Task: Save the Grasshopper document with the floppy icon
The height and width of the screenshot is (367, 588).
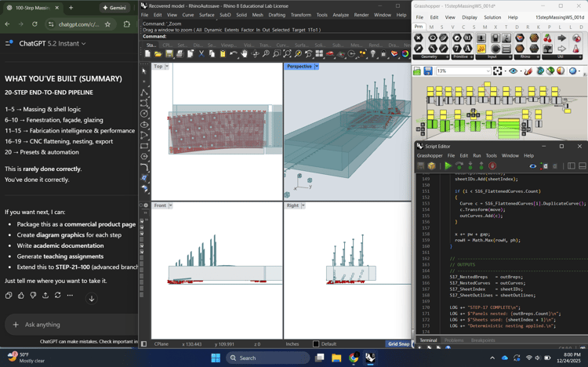Action: [x=428, y=71]
